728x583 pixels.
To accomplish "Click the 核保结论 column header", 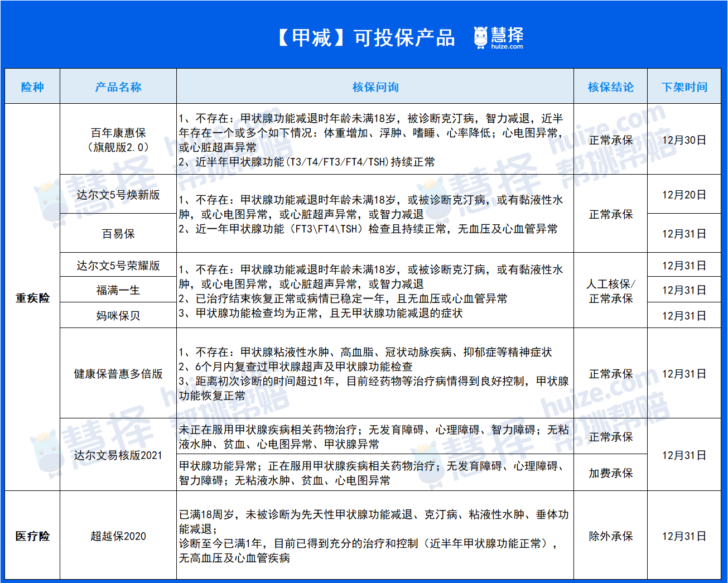I will (610, 87).
